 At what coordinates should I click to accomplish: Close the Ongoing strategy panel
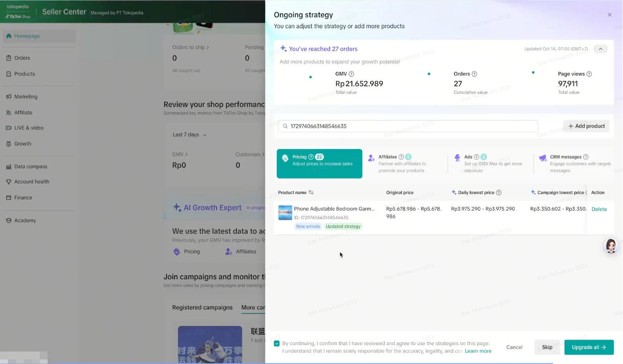point(610,15)
